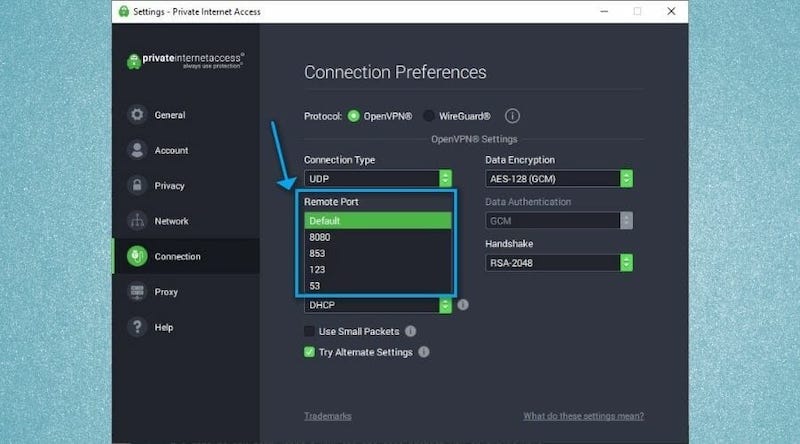The height and width of the screenshot is (444, 800).
Task: Choose port 853 in Remote Port list
Action: pos(378,253)
